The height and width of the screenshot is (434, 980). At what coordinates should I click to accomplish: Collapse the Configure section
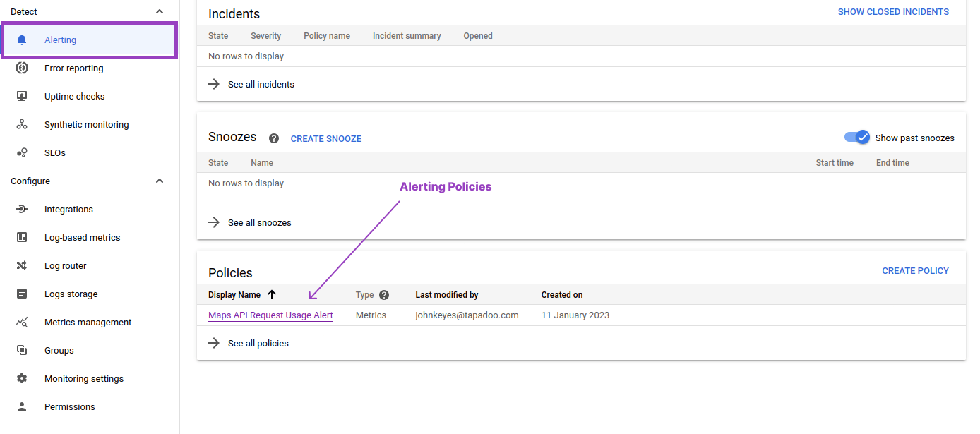pyautogui.click(x=160, y=181)
